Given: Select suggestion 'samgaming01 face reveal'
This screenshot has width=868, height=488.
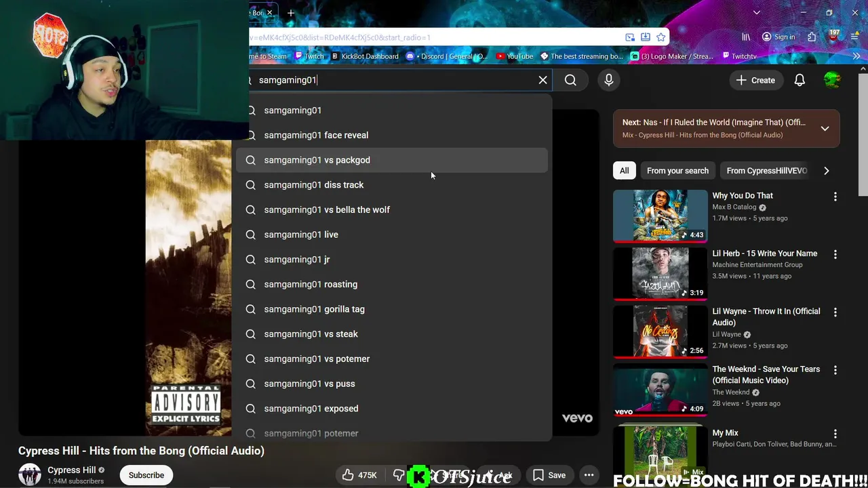Looking at the screenshot, I should 392,135.
